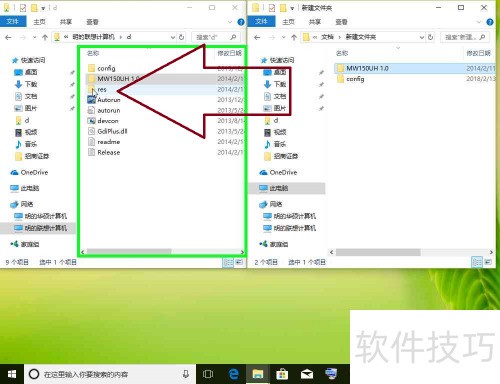Open Windows Start menu
Screen dimensions: 500x384
tap(12, 374)
